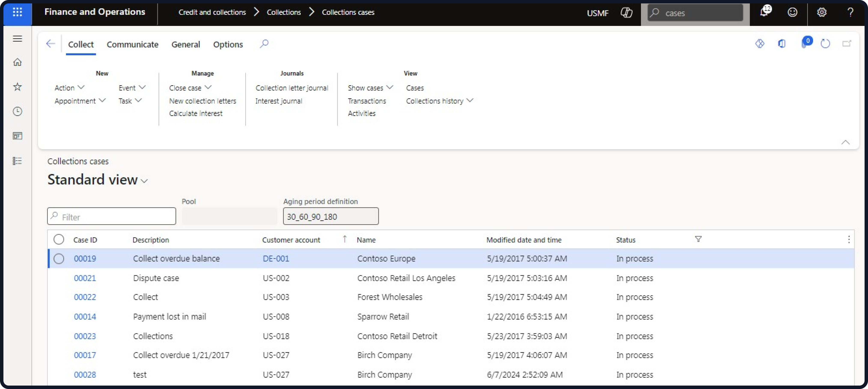
Task: Open the settings gear icon
Action: pos(822,12)
